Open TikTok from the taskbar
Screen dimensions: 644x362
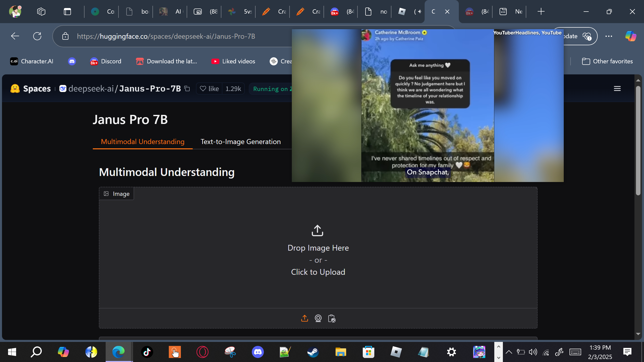(147, 352)
